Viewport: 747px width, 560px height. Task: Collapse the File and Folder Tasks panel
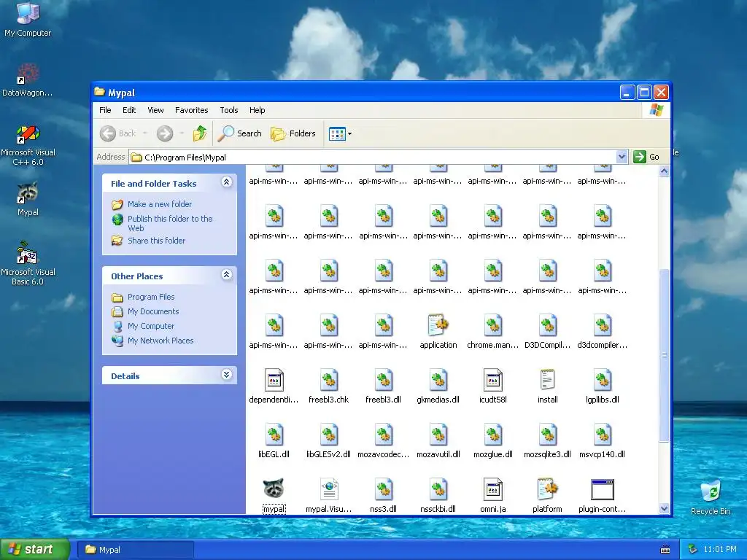(x=227, y=182)
